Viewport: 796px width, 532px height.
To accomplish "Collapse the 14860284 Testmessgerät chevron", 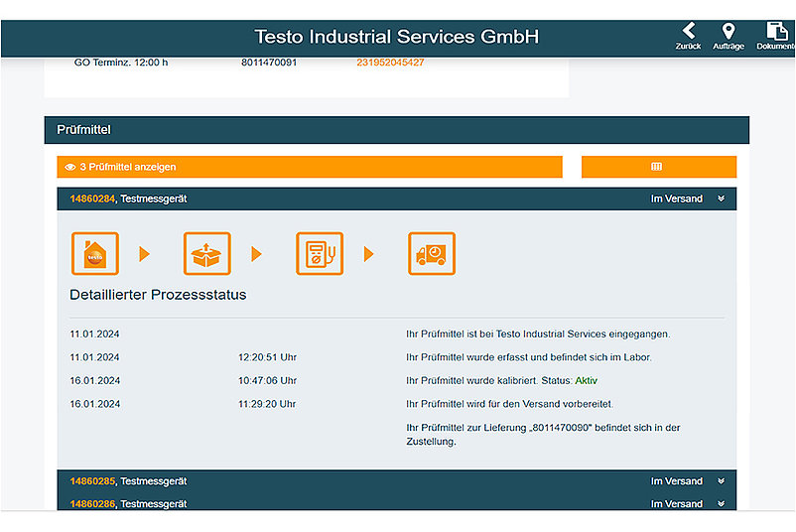I will click(x=721, y=199).
